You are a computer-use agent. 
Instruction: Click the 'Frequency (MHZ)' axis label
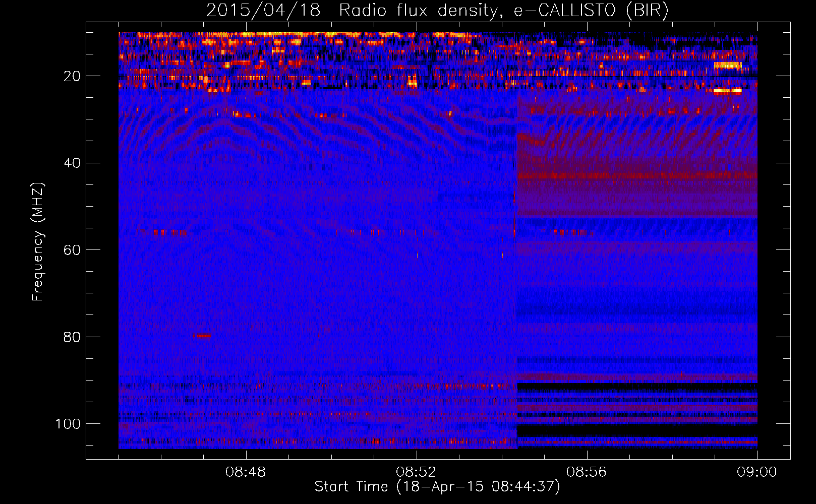38,242
